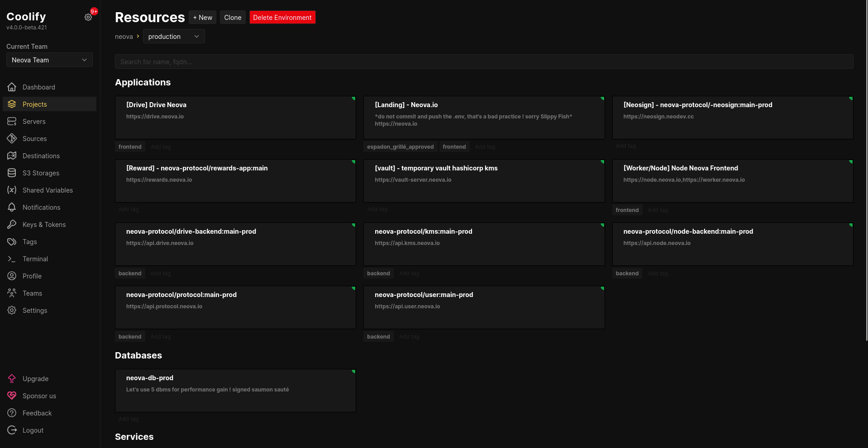The height and width of the screenshot is (448, 868).
Task: Click the Sources git icon
Action: click(12, 139)
